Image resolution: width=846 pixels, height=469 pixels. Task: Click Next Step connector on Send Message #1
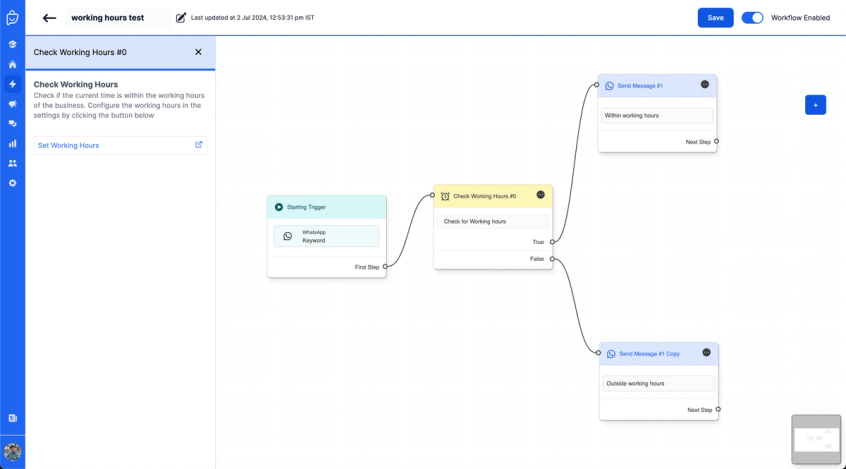coord(716,141)
